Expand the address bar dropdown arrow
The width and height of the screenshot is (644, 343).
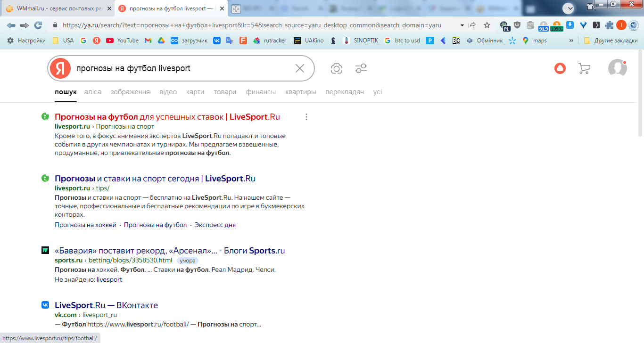pyautogui.click(x=462, y=25)
